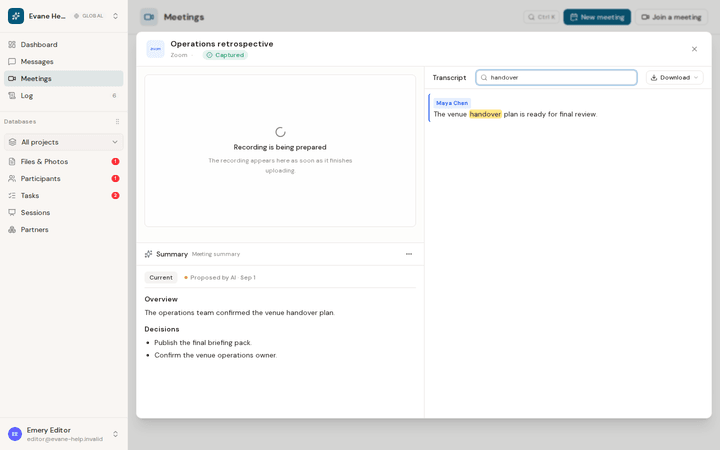Click the Meeting summary subtitle
720x450 pixels.
(x=216, y=254)
